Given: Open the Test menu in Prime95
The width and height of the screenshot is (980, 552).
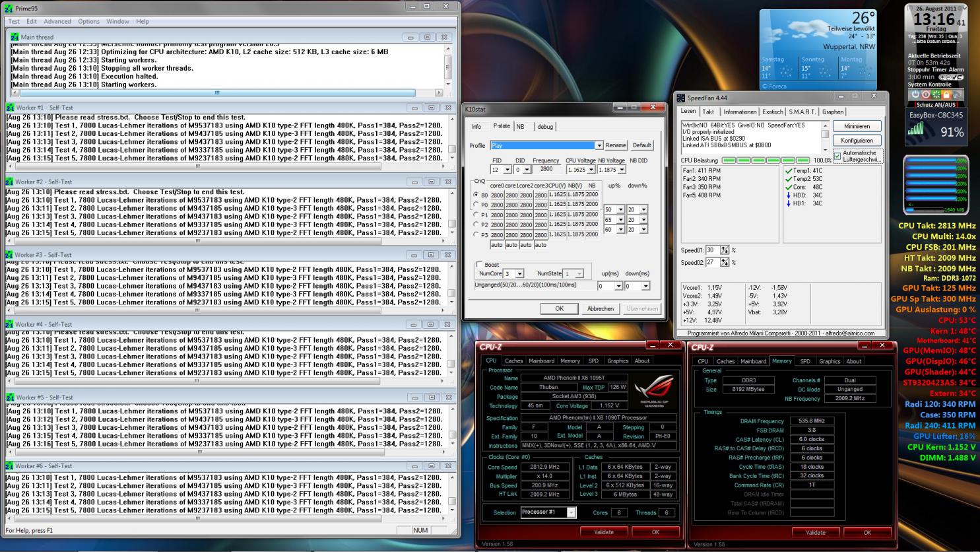Looking at the screenshot, I should point(14,21).
